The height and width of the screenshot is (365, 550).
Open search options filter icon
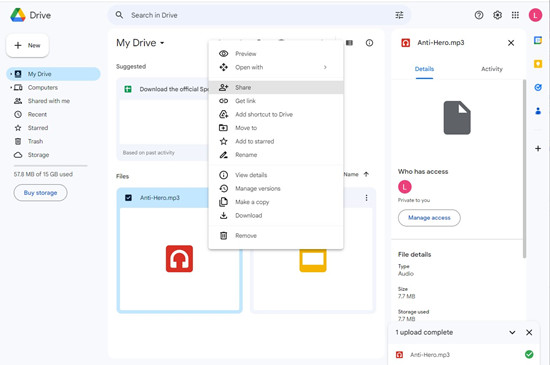(x=399, y=15)
